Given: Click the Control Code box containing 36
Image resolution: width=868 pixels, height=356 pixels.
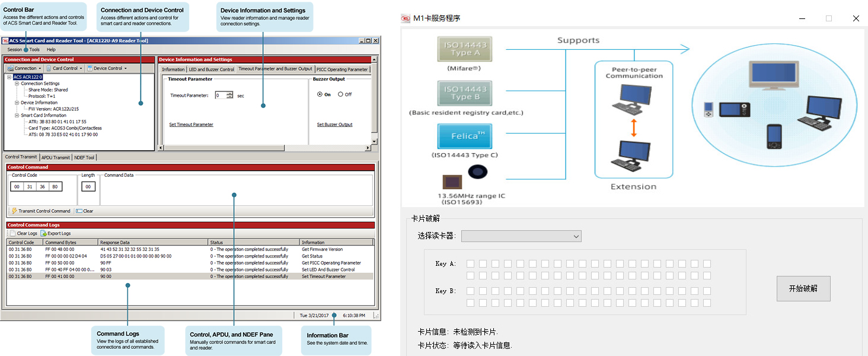Looking at the screenshot, I should (x=42, y=187).
